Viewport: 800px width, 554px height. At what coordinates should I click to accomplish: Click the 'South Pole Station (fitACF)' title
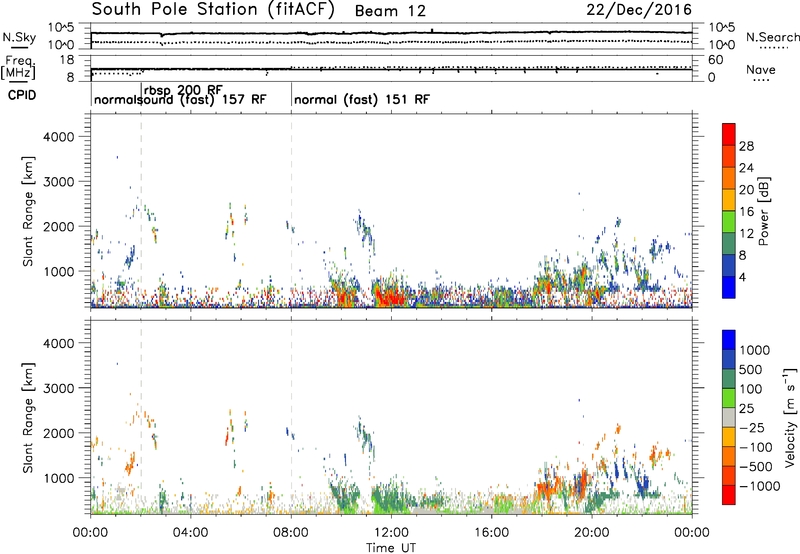[213, 10]
